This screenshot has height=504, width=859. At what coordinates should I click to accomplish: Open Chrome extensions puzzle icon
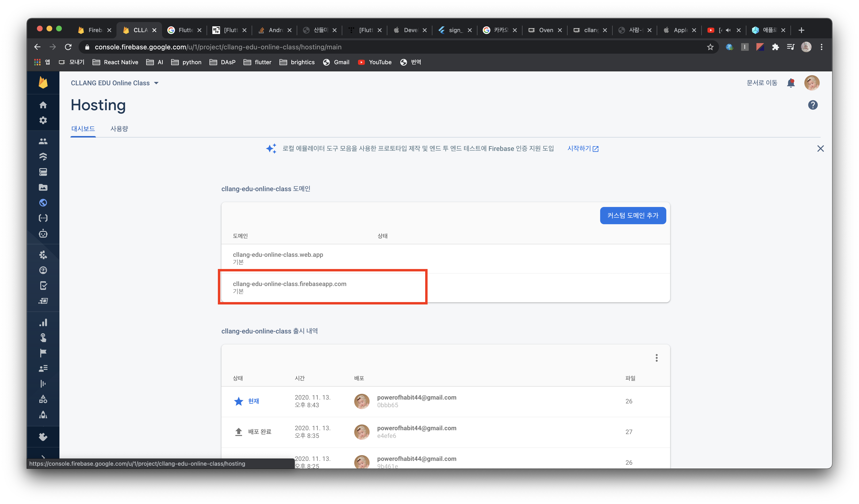click(776, 47)
